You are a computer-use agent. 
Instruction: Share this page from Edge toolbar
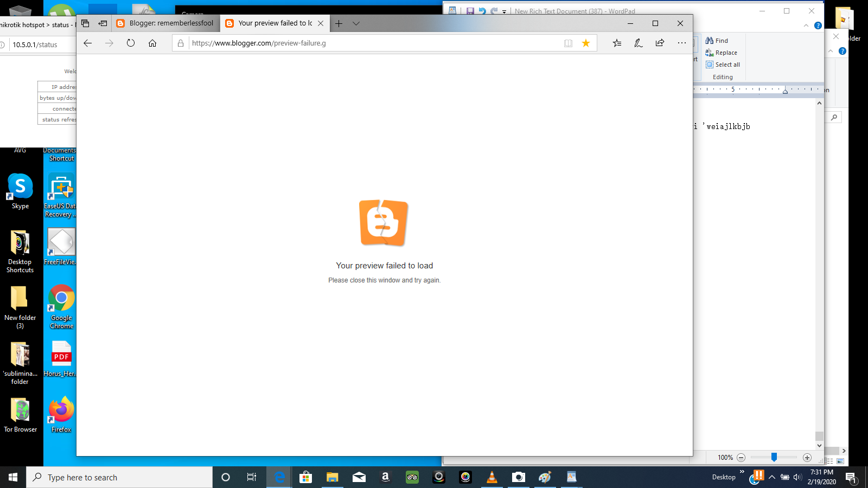pyautogui.click(x=660, y=43)
